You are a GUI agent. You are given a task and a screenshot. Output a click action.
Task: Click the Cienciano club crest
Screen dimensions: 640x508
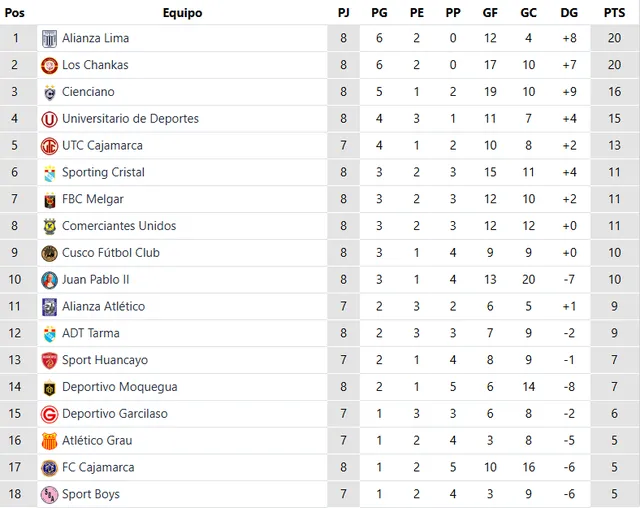(x=49, y=93)
